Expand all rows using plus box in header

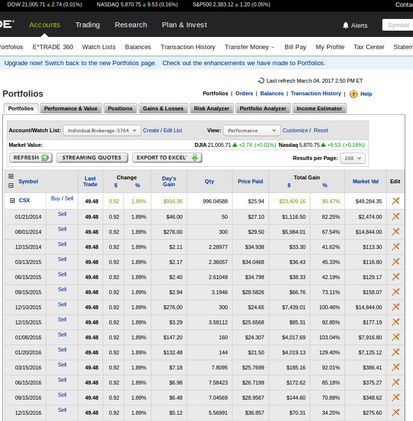pos(11,176)
